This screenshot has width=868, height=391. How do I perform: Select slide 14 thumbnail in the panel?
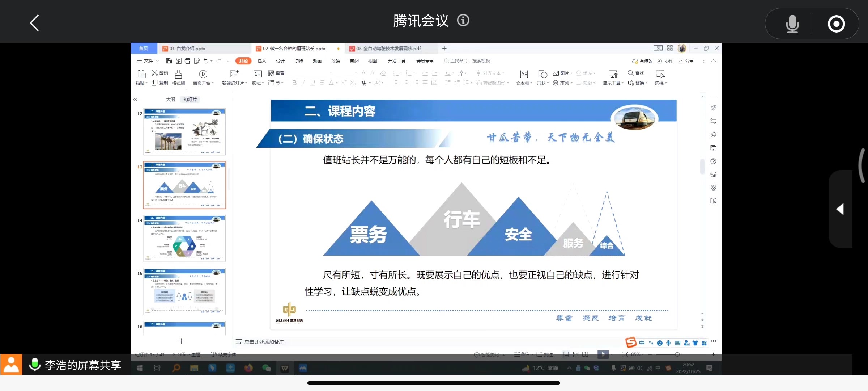[184, 238]
